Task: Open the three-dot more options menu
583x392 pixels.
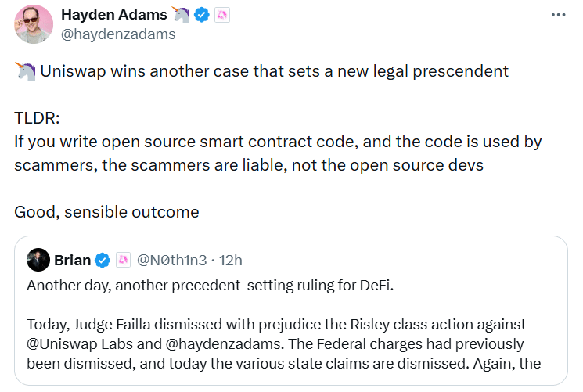Action: 557,15
